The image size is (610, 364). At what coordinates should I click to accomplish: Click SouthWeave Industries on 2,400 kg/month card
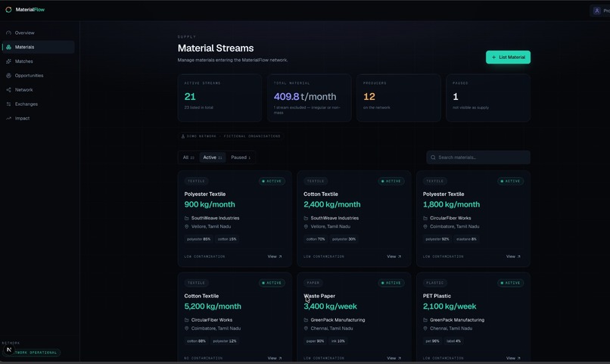pos(335,218)
